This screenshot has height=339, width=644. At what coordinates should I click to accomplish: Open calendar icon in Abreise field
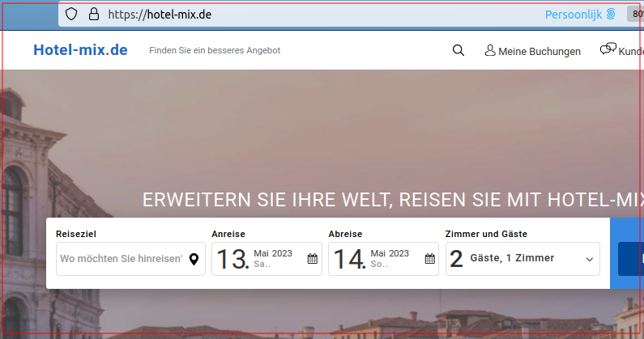(x=430, y=259)
